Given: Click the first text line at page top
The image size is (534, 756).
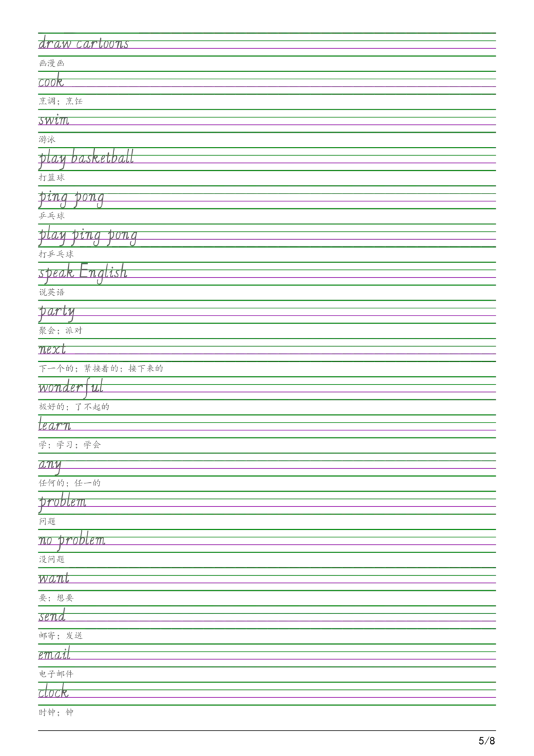Looking at the screenshot, I should coord(83,44).
